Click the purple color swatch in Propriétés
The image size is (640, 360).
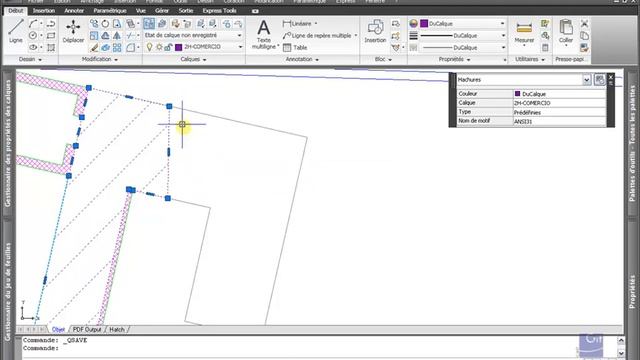click(x=424, y=24)
